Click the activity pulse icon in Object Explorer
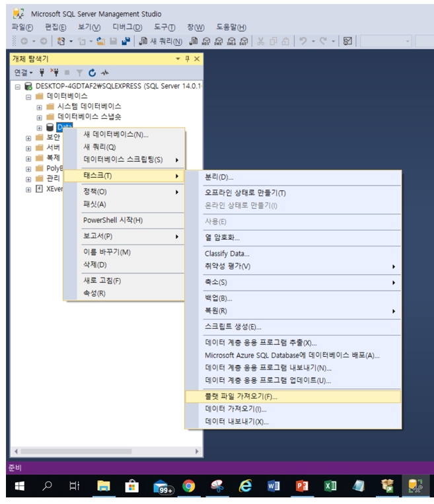 coord(105,73)
